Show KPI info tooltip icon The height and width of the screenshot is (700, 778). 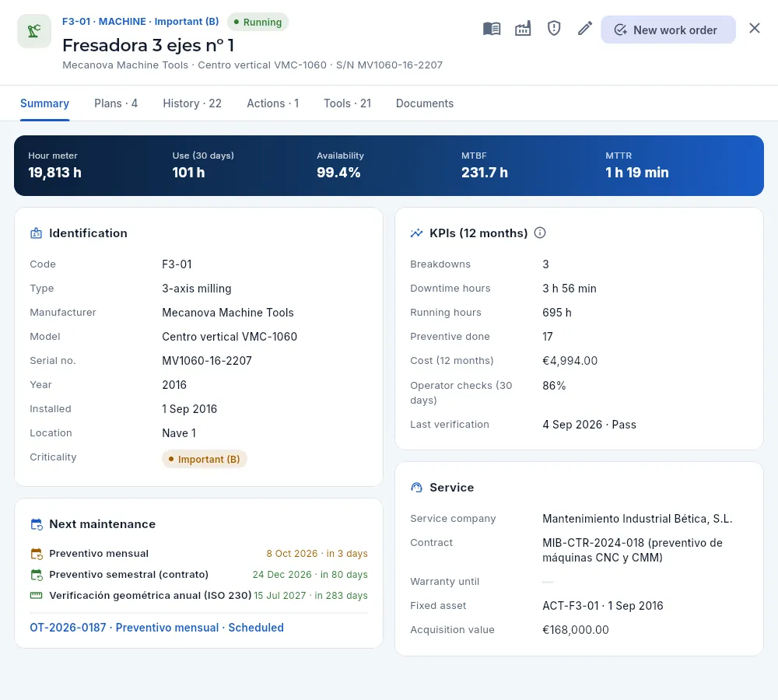(540, 233)
